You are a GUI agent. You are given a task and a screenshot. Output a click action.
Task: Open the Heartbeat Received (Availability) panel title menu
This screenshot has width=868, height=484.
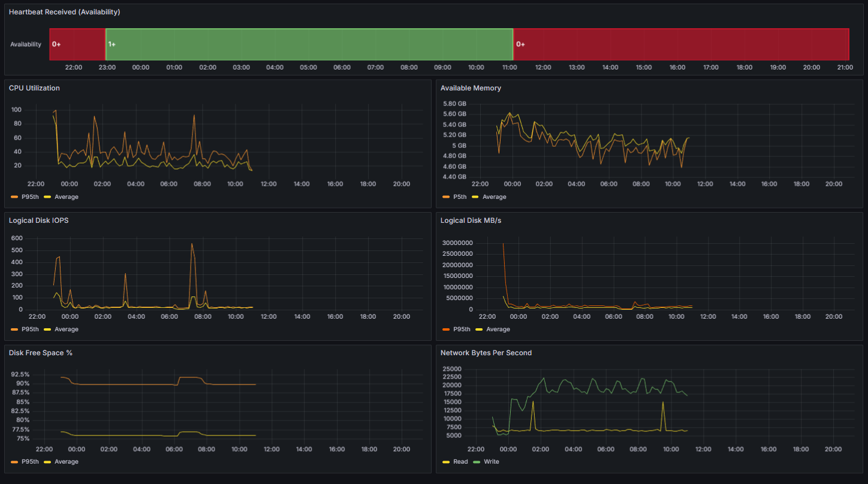coord(64,12)
